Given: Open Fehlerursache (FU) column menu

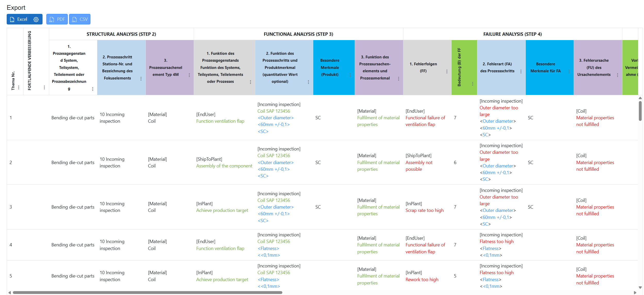Looking at the screenshot, I should click(x=617, y=75).
